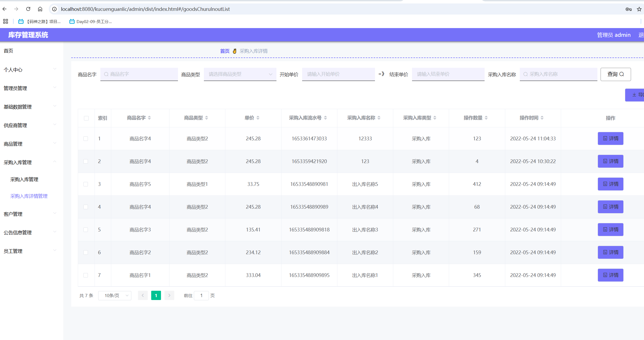Click the browser address bar URL
Viewport: 644px width, 340px height.
coord(145,9)
